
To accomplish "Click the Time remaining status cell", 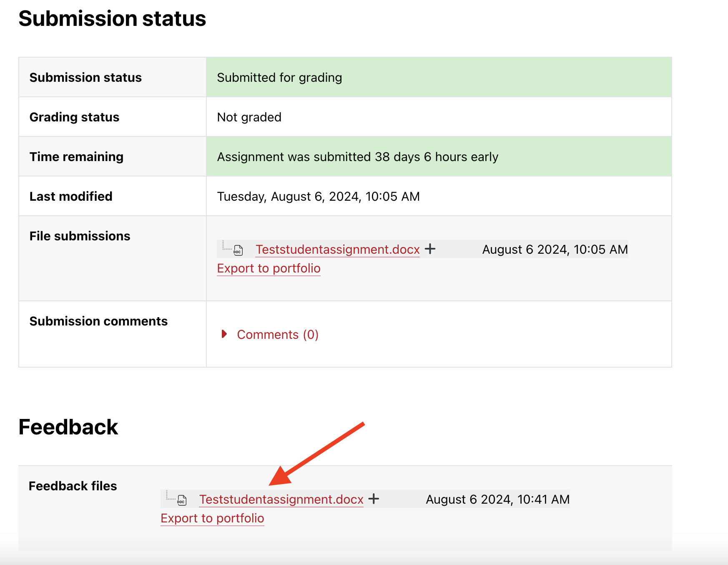I will (357, 156).
